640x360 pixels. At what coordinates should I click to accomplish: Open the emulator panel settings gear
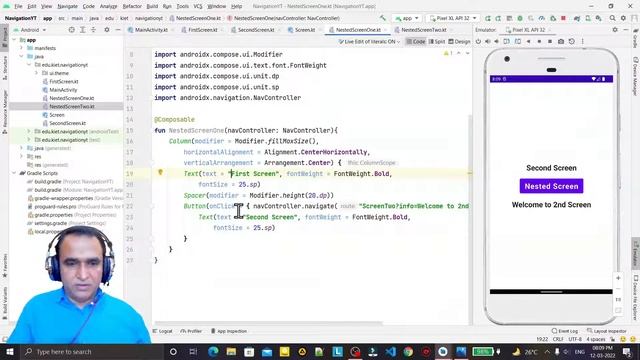coord(615,30)
